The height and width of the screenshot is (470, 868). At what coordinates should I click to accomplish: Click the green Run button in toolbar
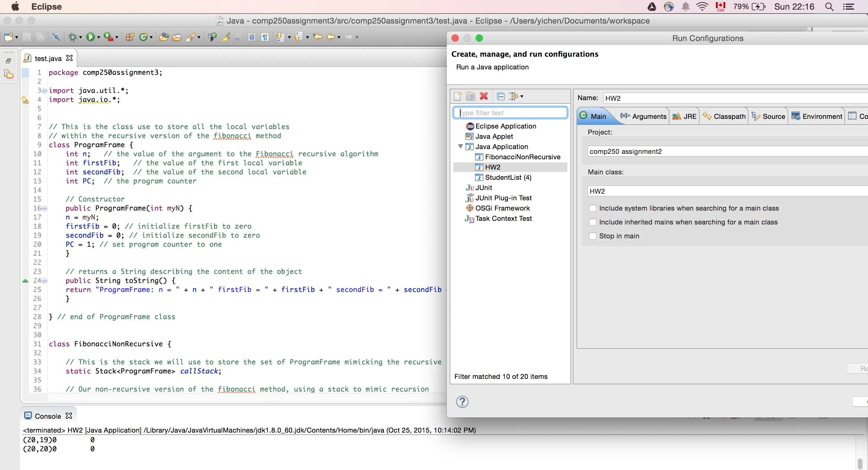pos(90,37)
